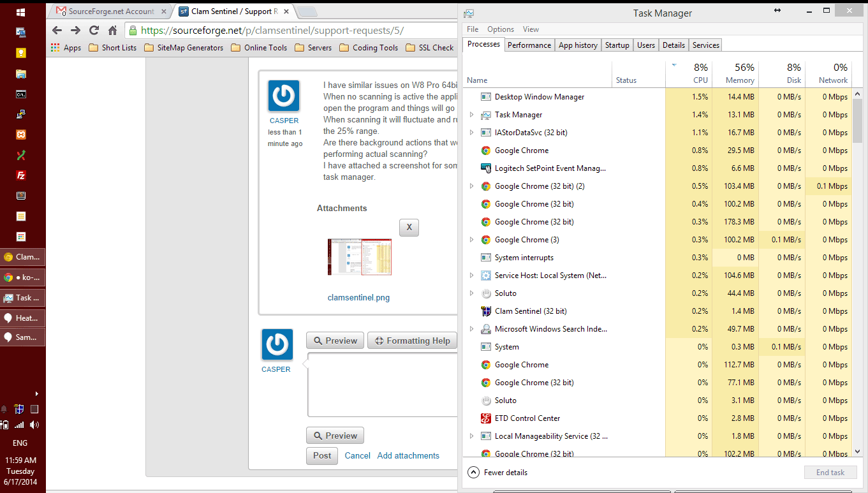Click the Chrome reload page icon
The width and height of the screenshot is (868, 493).
click(x=94, y=30)
